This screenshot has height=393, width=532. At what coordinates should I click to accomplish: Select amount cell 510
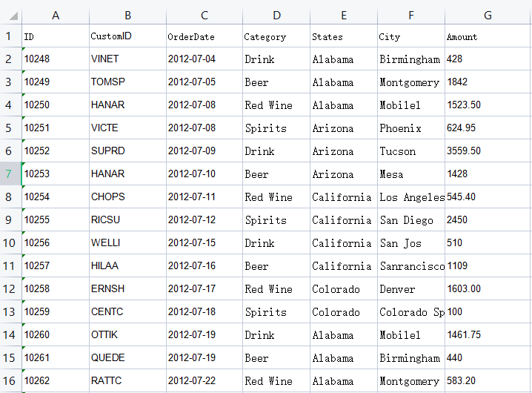tap(488, 243)
